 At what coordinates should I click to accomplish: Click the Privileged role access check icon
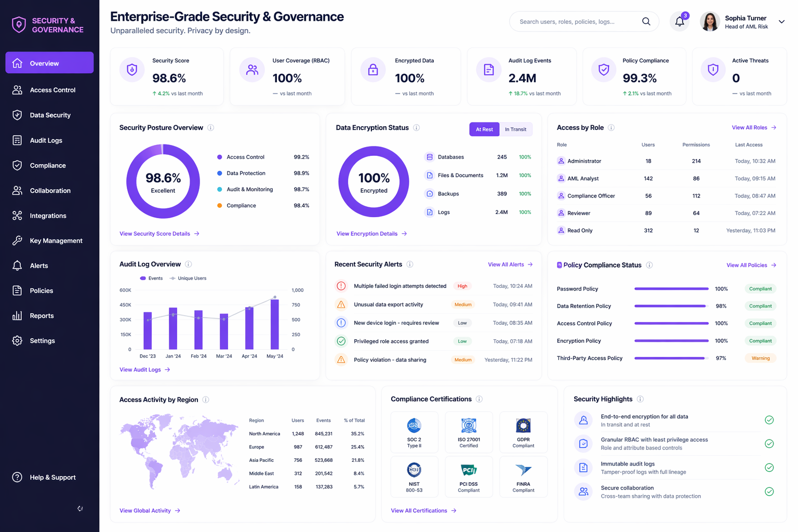point(341,341)
